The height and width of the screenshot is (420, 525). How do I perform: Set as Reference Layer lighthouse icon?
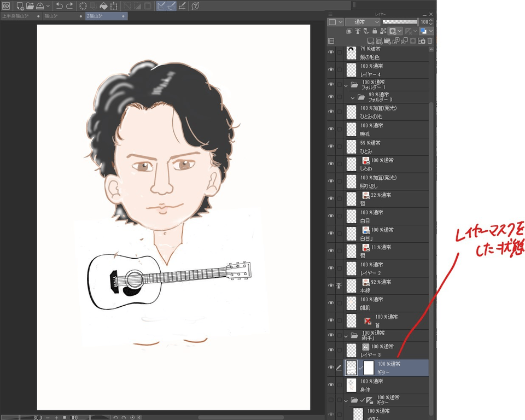(x=358, y=31)
